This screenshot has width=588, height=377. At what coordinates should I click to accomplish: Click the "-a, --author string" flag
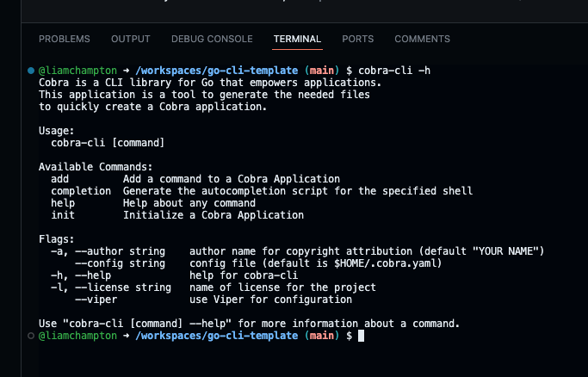click(x=108, y=251)
